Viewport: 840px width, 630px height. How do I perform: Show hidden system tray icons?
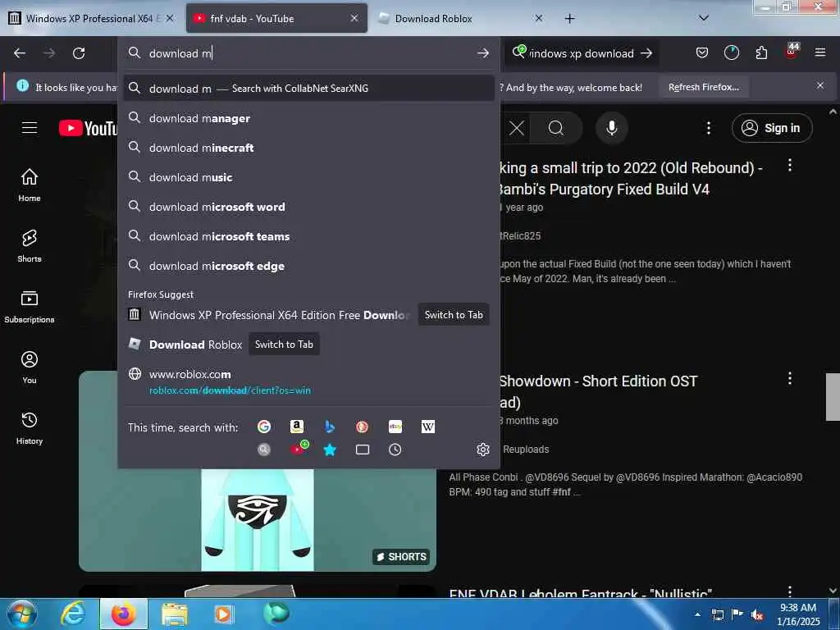click(697, 614)
